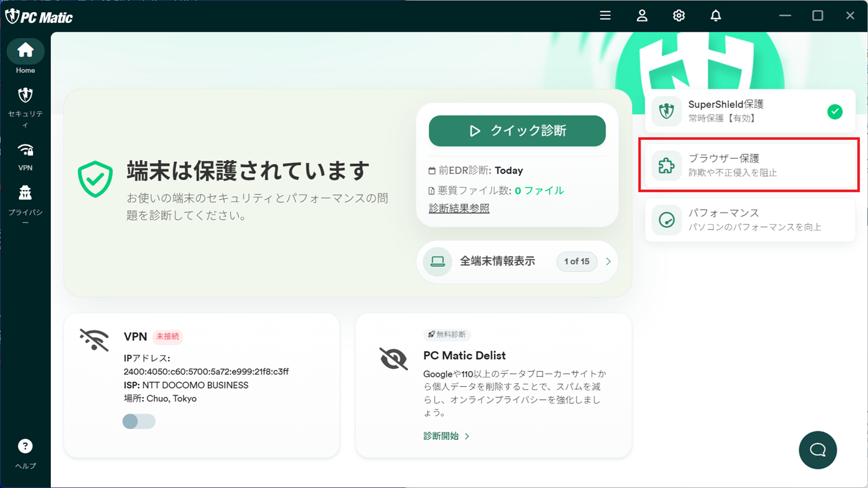Open the notifications bell icon
This screenshot has width=868, height=488.
[716, 16]
